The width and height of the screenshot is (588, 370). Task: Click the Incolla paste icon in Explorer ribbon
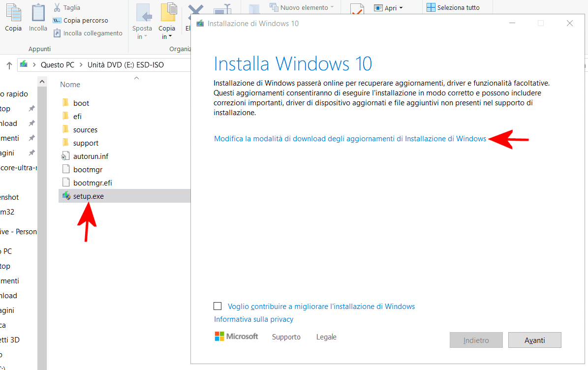click(38, 13)
